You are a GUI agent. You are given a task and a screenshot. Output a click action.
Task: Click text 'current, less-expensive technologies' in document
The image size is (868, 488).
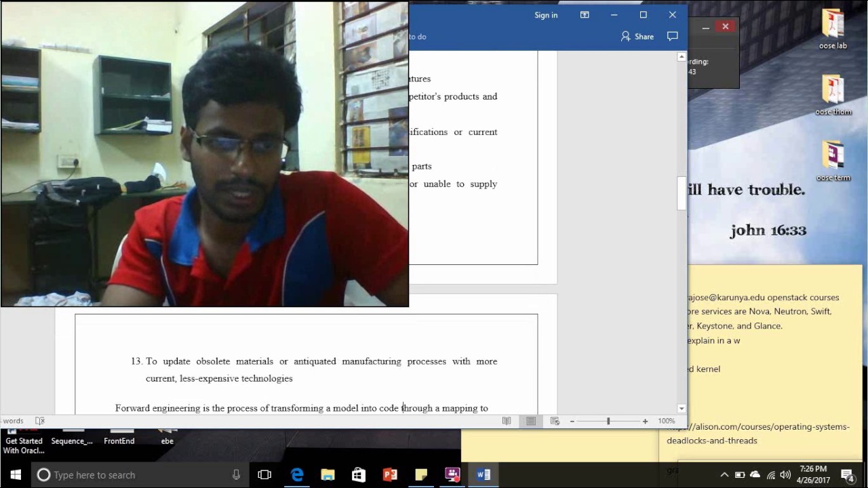tap(219, 378)
